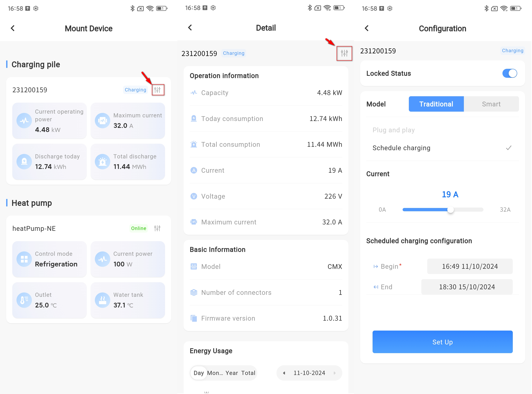Go back from Mount Device screen

13,28
